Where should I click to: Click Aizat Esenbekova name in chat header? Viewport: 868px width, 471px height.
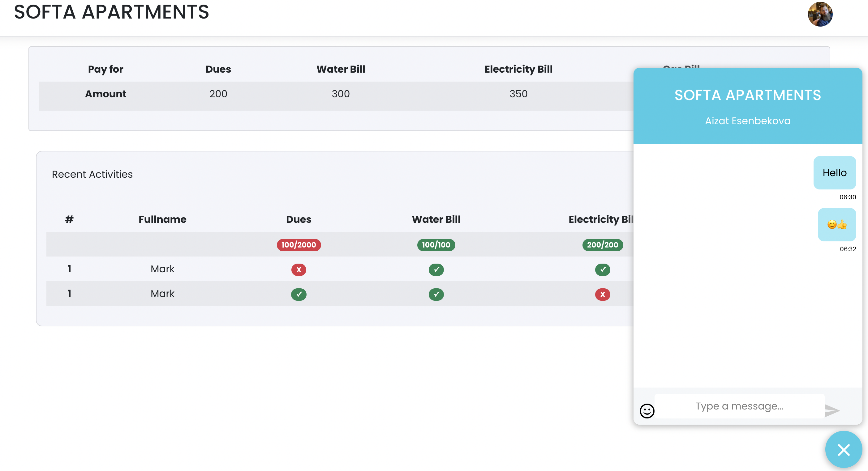click(747, 121)
